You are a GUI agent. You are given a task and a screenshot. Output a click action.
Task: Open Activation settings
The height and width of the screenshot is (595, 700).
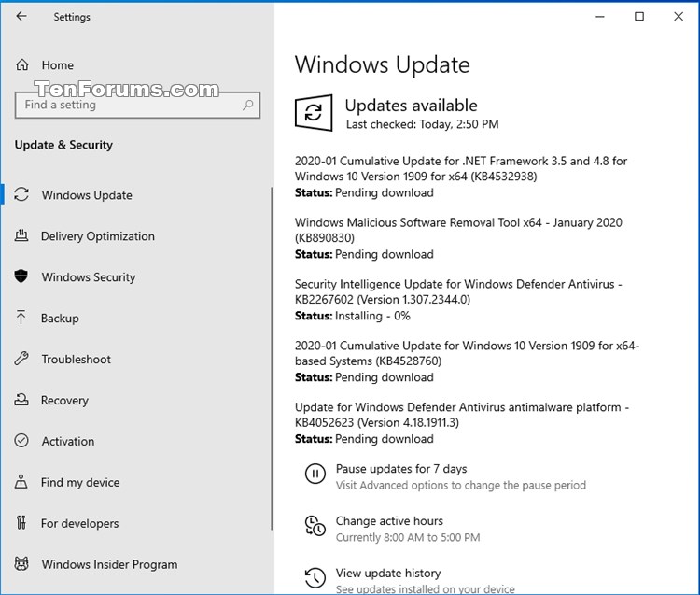coord(68,441)
